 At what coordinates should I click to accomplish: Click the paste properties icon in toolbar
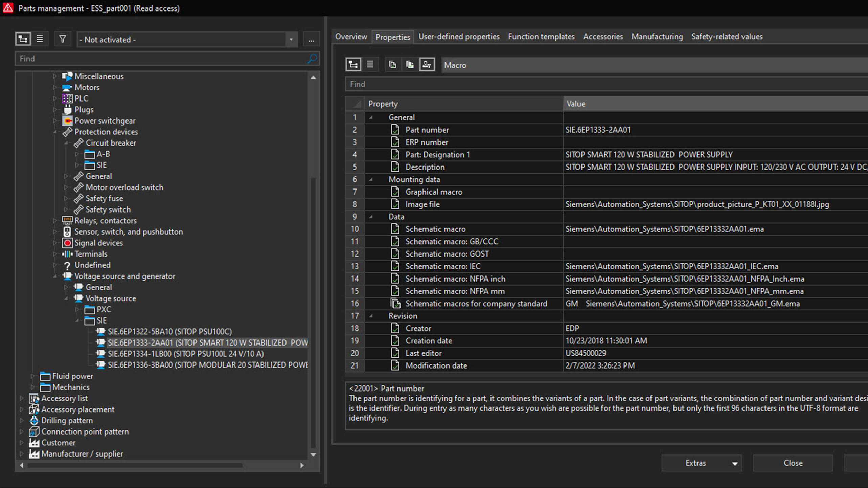click(x=410, y=65)
